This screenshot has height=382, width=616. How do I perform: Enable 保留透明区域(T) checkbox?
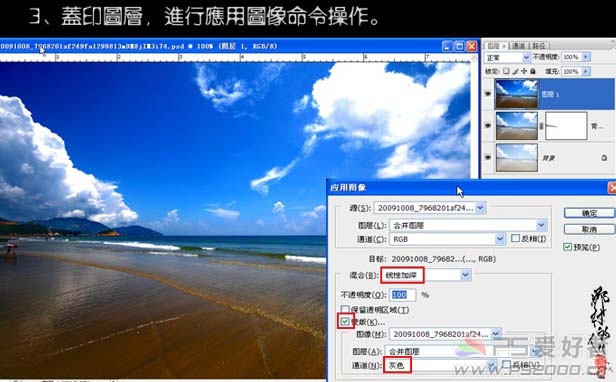pos(345,310)
